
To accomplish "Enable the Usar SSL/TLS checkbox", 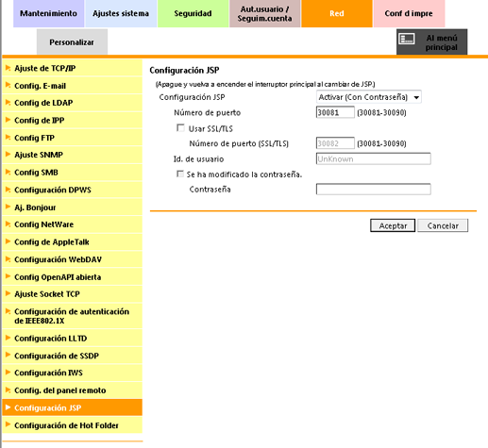I will pyautogui.click(x=180, y=128).
